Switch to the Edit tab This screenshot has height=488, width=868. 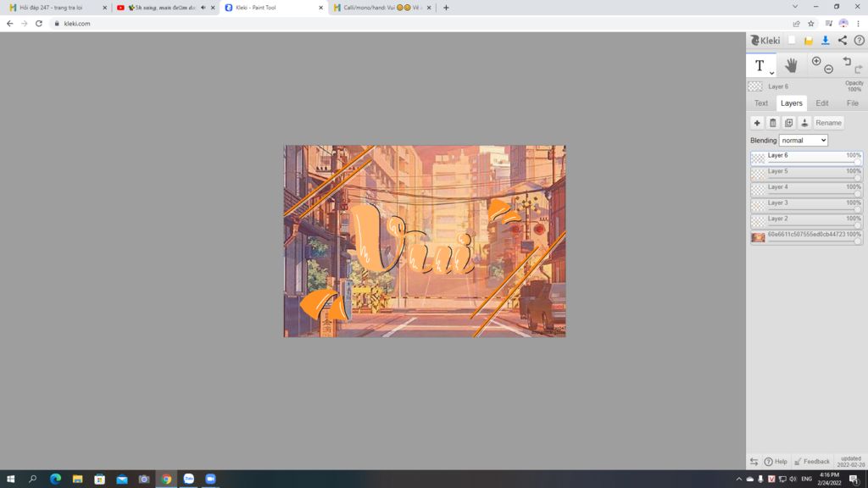pyautogui.click(x=821, y=103)
